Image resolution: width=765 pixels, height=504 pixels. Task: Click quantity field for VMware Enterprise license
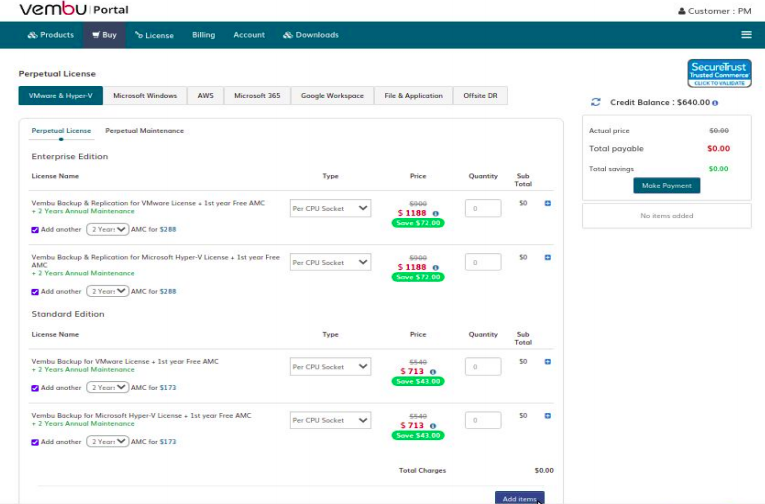pyautogui.click(x=483, y=208)
